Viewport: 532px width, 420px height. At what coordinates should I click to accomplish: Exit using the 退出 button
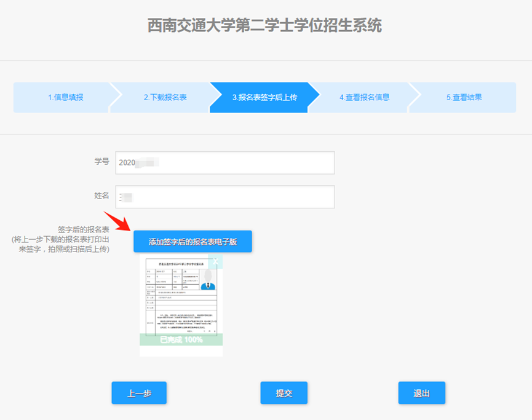tap(421, 393)
